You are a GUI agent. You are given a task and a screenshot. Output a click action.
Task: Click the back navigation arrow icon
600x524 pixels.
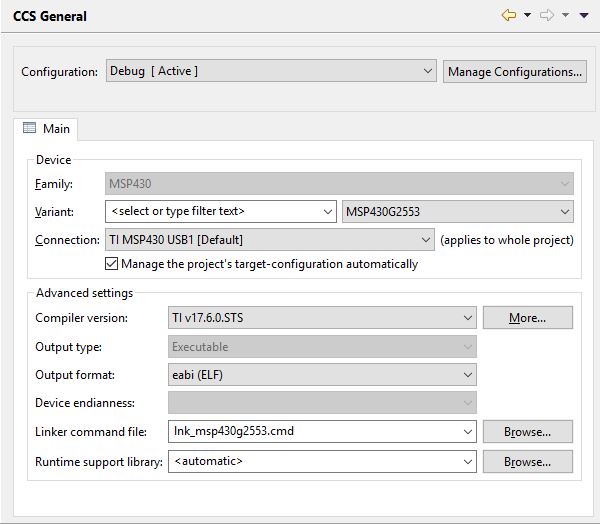tap(509, 16)
